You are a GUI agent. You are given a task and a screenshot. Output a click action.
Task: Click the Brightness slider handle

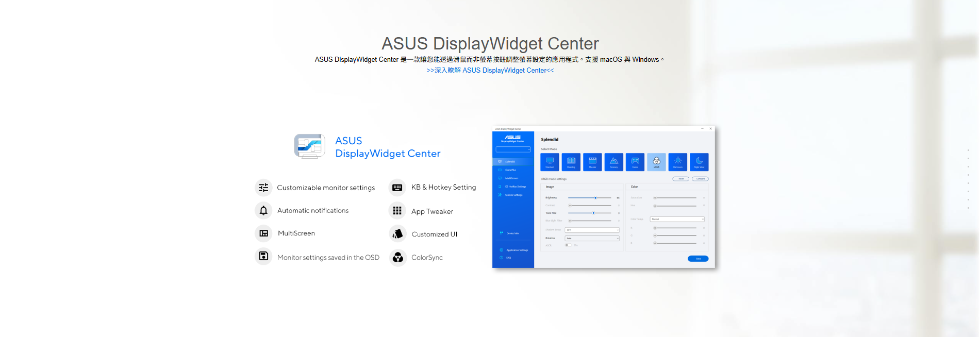click(x=595, y=198)
